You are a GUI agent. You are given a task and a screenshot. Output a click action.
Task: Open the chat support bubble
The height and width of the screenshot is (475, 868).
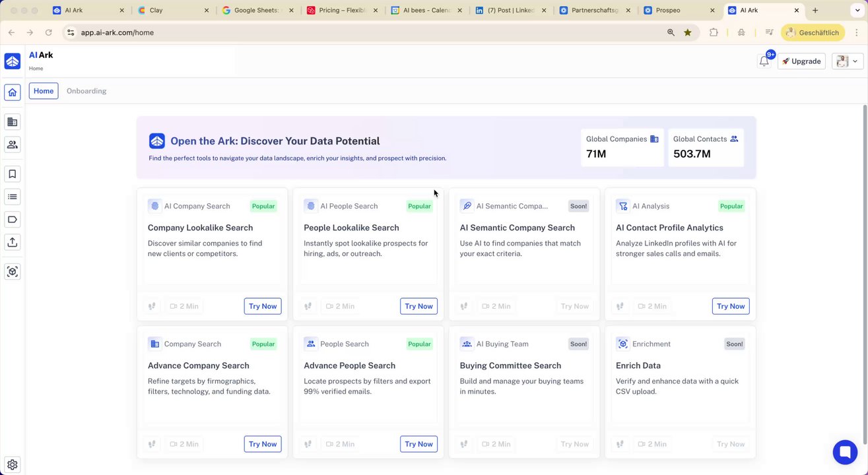pyautogui.click(x=845, y=453)
